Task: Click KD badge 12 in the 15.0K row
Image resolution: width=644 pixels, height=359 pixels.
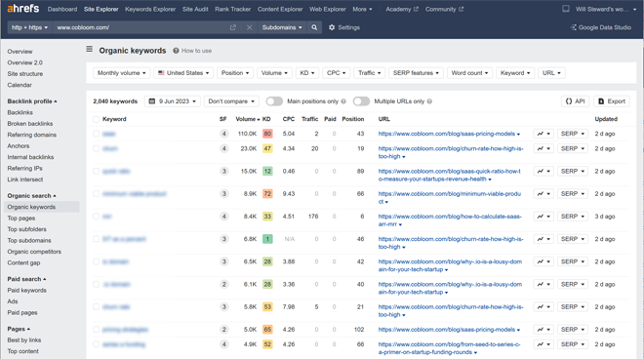Action: click(267, 172)
